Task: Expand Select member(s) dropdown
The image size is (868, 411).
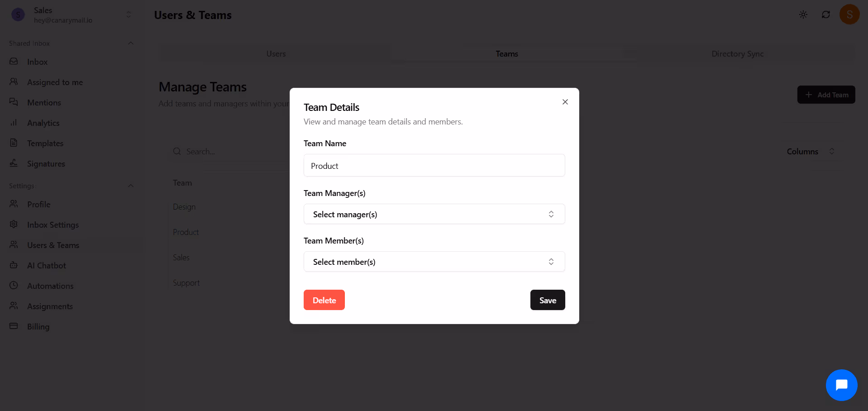Action: [434, 262]
